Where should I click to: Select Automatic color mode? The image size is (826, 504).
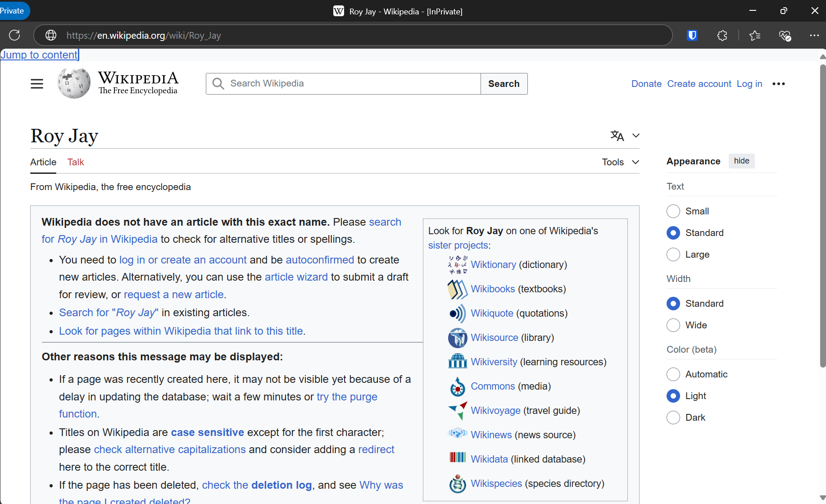coord(673,374)
